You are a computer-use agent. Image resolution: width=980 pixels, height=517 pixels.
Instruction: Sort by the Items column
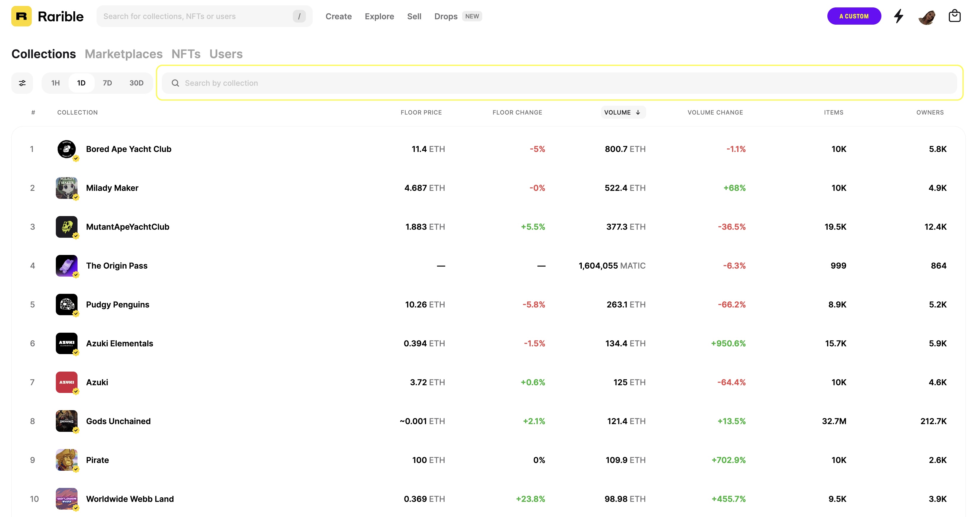click(834, 112)
